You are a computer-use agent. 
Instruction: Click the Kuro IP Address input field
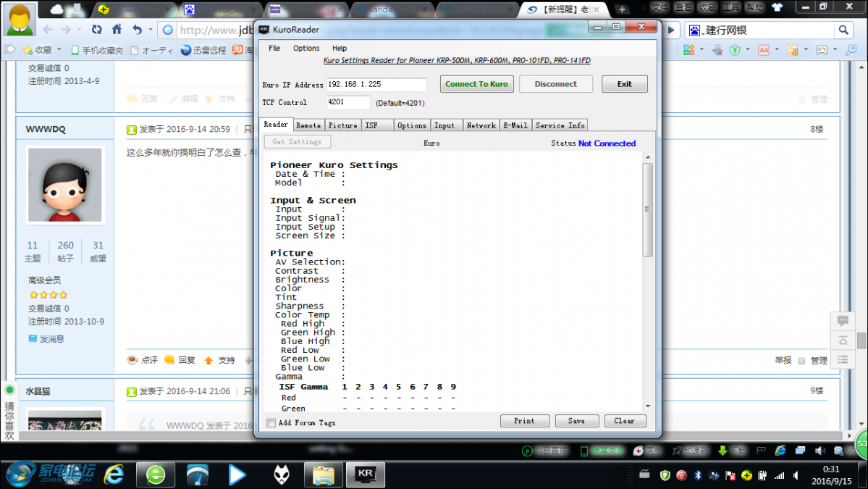point(376,84)
